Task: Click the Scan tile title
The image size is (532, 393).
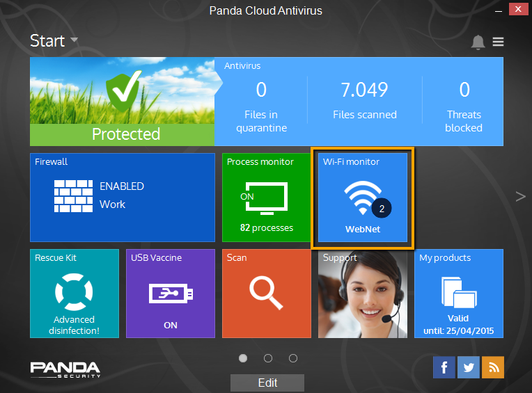Action: [237, 258]
